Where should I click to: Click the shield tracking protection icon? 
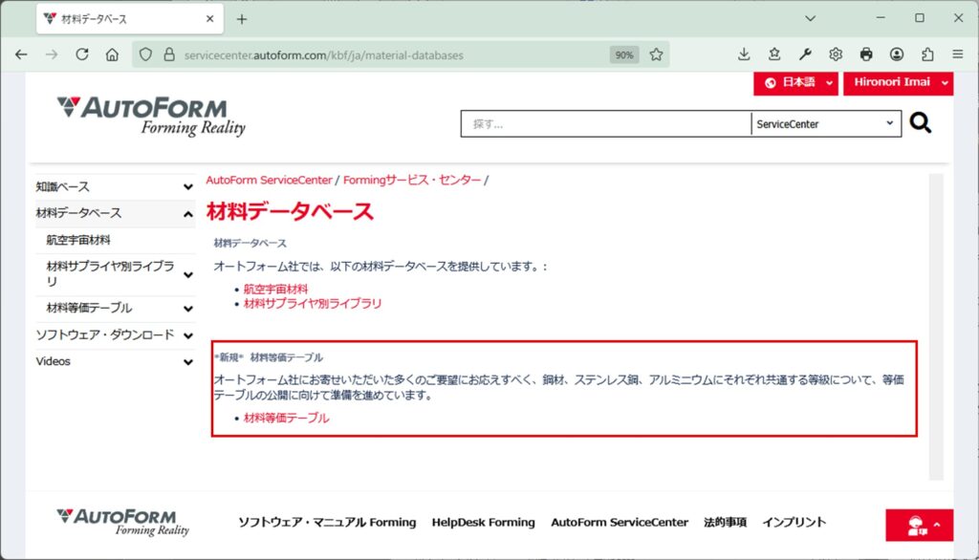pyautogui.click(x=145, y=54)
